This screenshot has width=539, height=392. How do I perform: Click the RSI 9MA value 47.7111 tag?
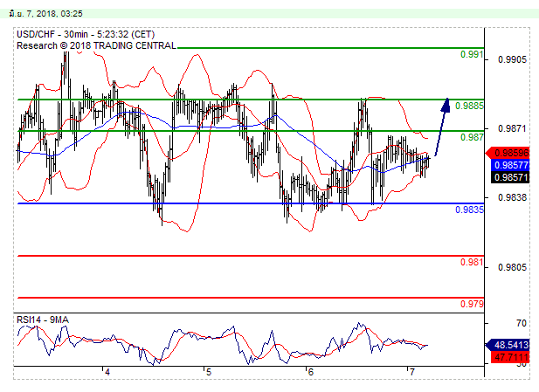(x=510, y=357)
